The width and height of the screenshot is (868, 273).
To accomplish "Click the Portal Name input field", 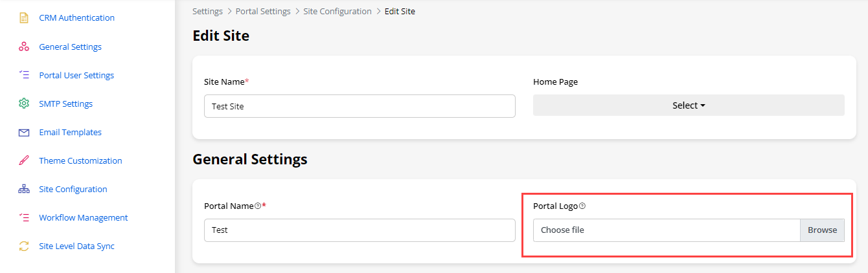I will coord(360,230).
